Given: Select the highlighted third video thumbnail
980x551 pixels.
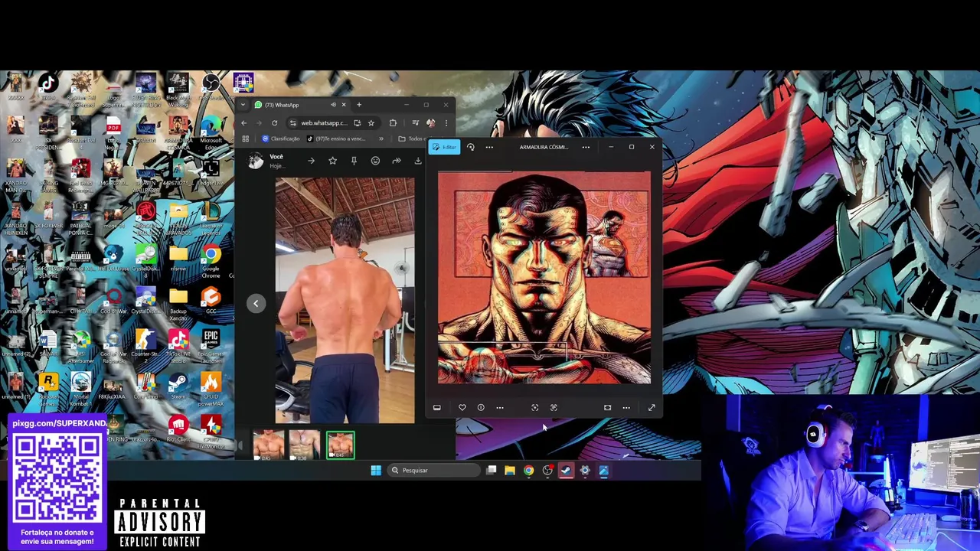Looking at the screenshot, I should (x=340, y=445).
